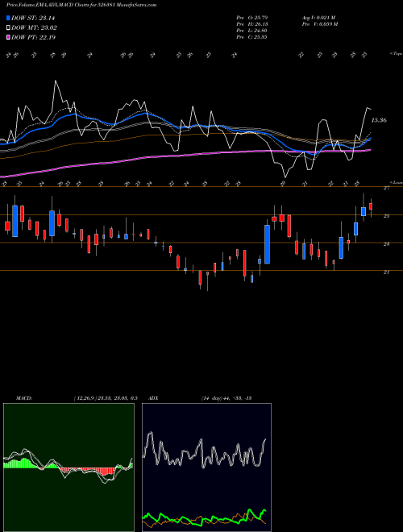
Task: Click the Avg V: 0.021 M value
Action: coord(319,18)
